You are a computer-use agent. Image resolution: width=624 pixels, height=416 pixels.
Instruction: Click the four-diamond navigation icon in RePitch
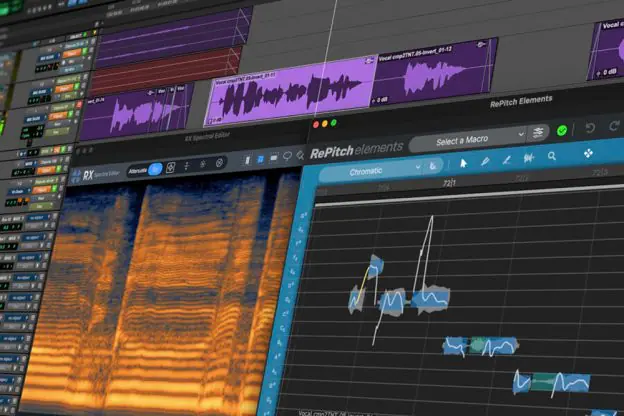pos(588,153)
